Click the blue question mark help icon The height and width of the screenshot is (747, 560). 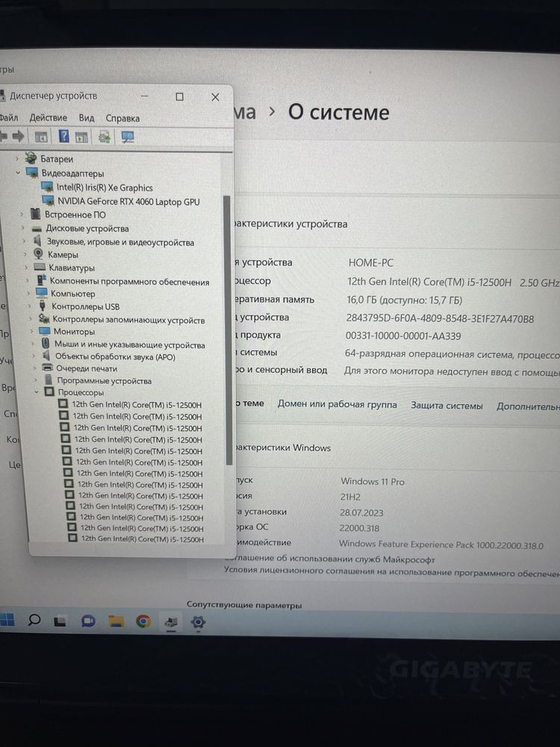click(x=63, y=137)
